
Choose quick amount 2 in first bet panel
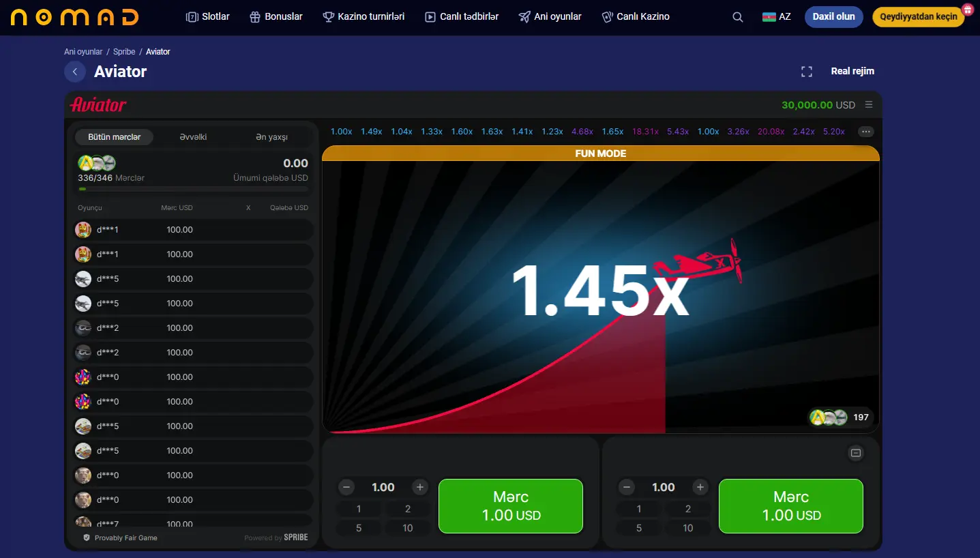pos(408,509)
